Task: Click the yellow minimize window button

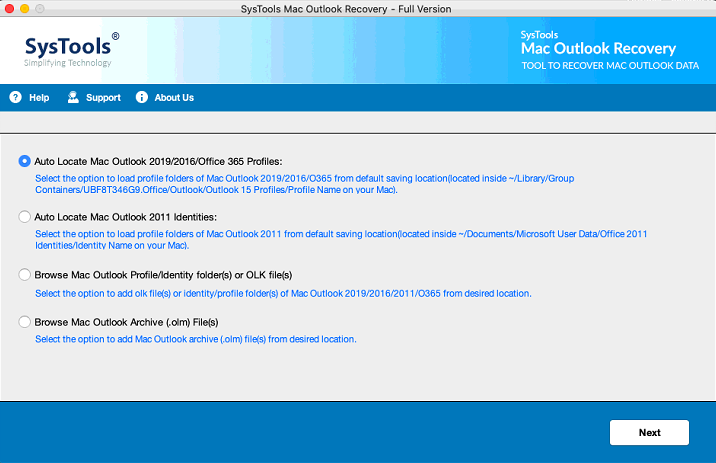Action: [x=25, y=8]
